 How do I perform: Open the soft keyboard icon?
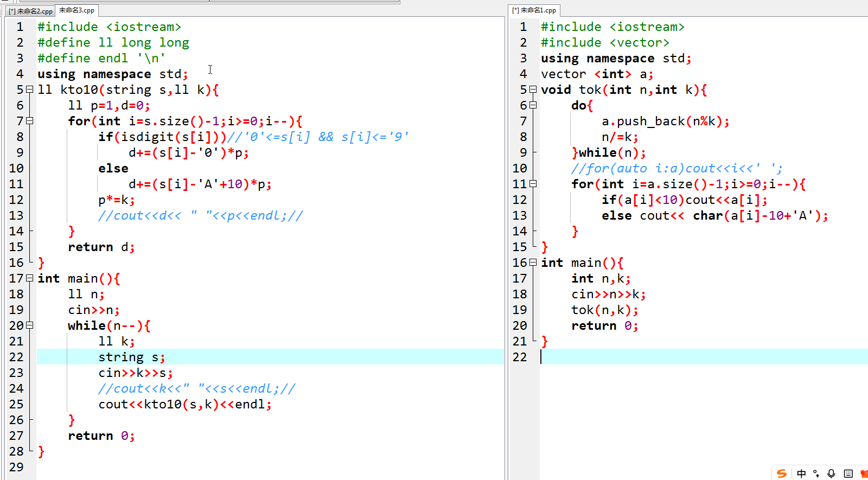pos(848,473)
